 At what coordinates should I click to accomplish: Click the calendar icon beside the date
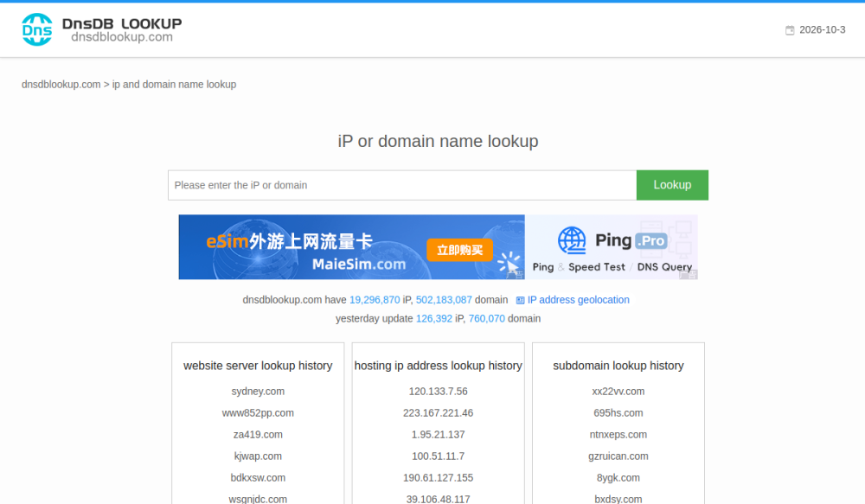coord(790,30)
